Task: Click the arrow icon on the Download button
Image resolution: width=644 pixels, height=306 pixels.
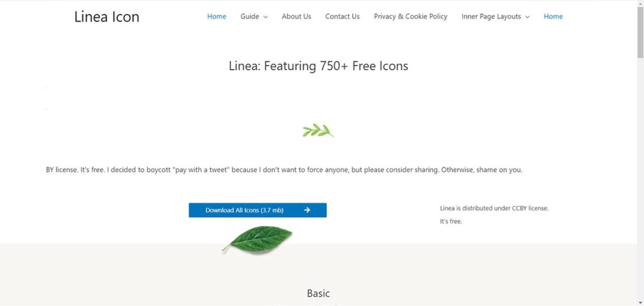Action: [307, 210]
